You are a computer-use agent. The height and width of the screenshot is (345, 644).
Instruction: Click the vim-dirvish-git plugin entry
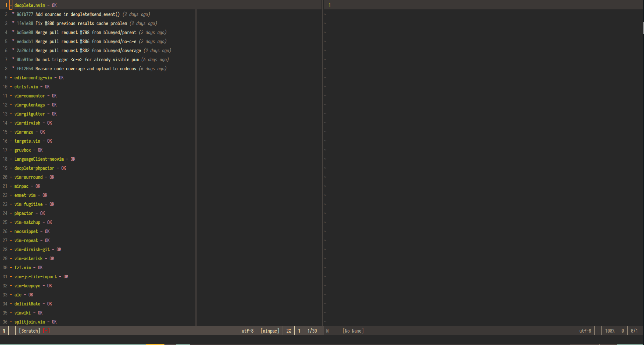point(35,250)
